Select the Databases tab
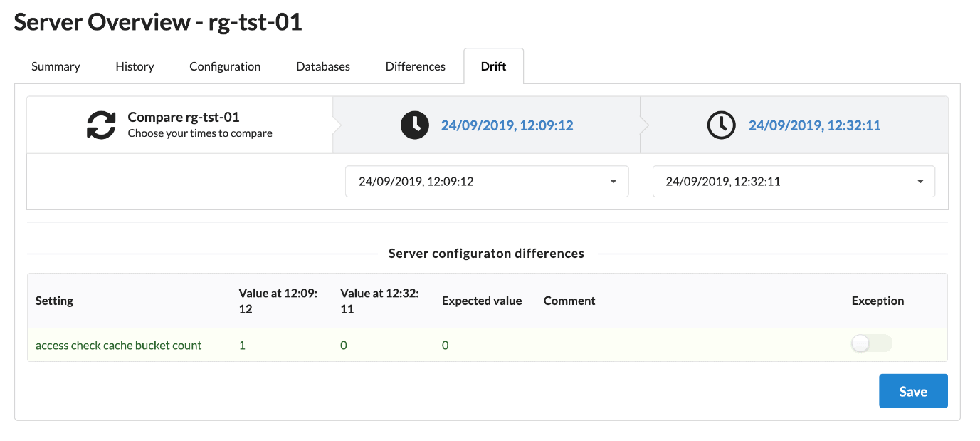 click(323, 66)
